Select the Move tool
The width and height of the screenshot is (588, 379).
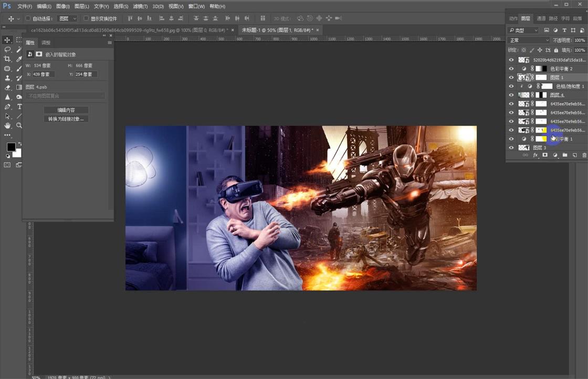pos(8,40)
